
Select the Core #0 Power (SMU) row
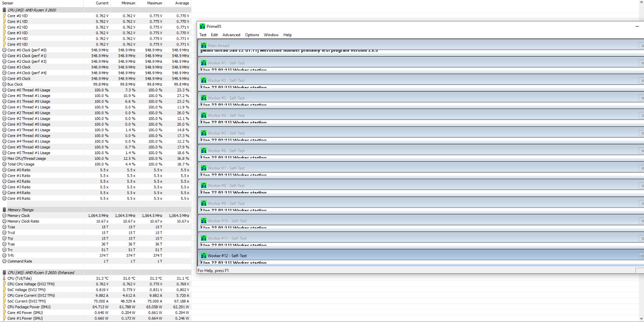click(95, 313)
